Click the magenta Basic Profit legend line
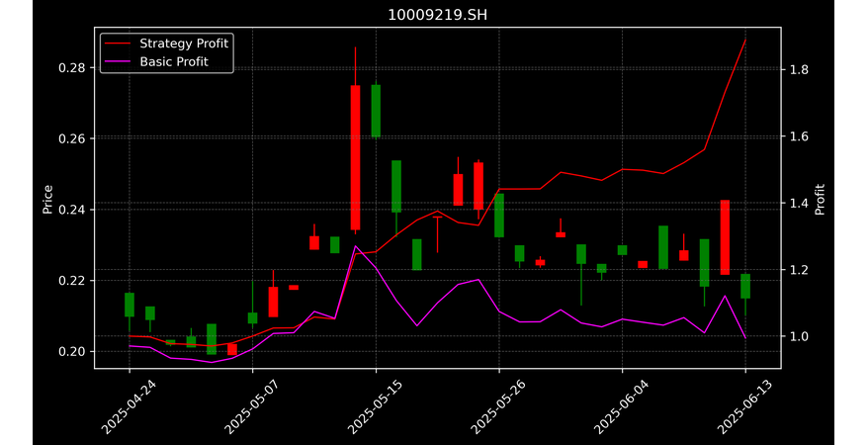The width and height of the screenshot is (868, 445). [x=118, y=62]
